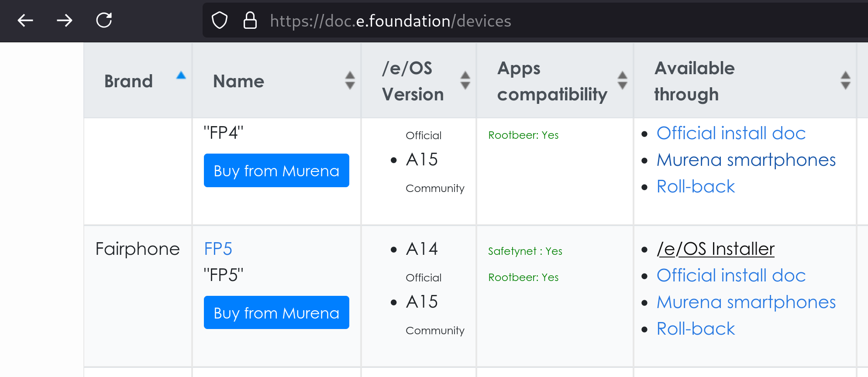Click the Name column header text

coord(238,81)
